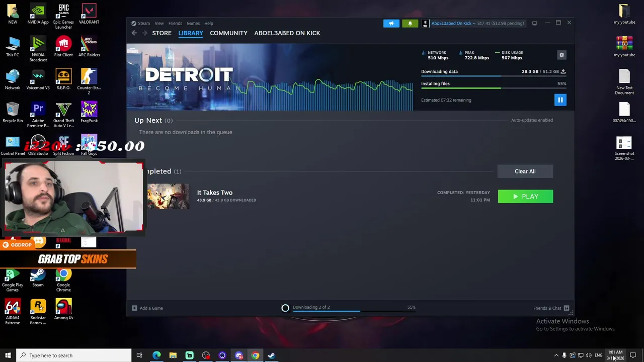Select the Network desktop icon

click(x=13, y=80)
